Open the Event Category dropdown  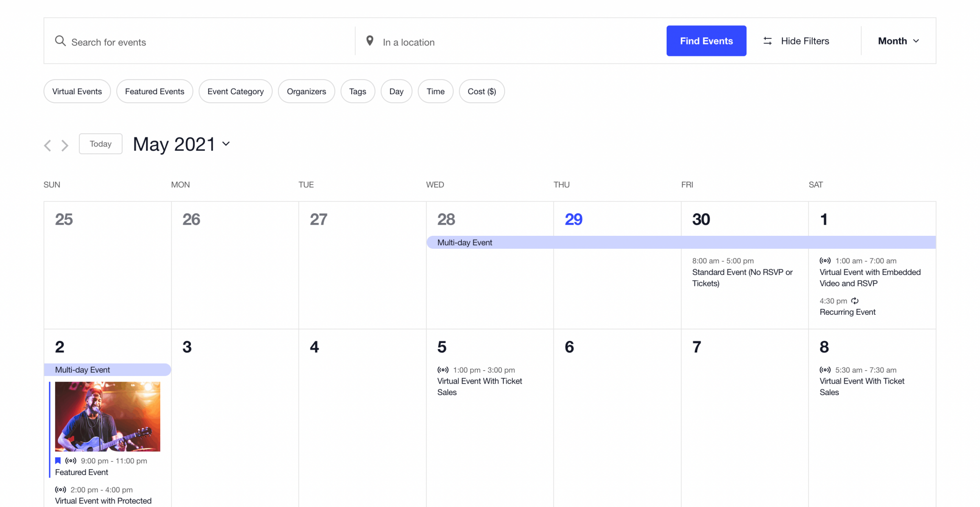tap(235, 91)
